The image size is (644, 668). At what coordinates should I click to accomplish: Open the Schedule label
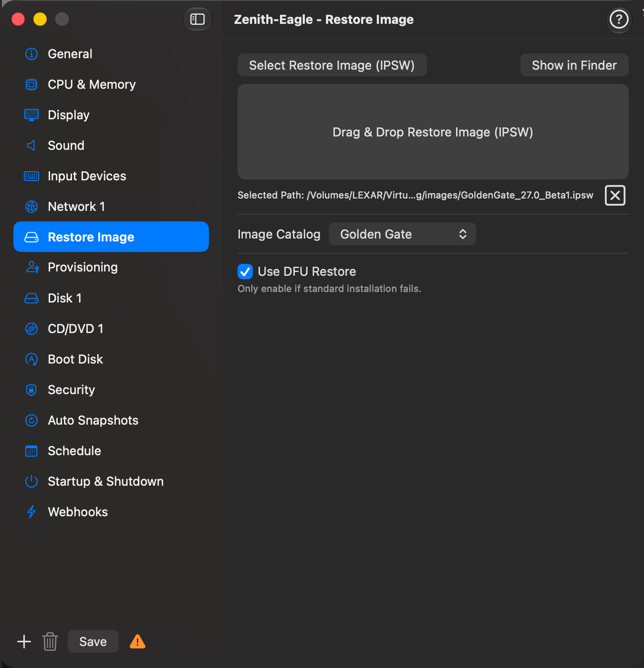click(x=74, y=451)
